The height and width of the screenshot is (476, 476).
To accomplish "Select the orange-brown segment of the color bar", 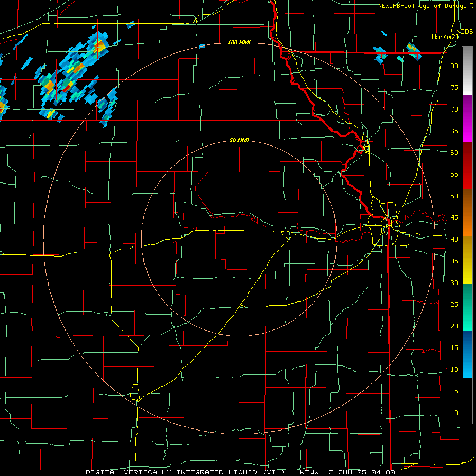I will (x=467, y=213).
